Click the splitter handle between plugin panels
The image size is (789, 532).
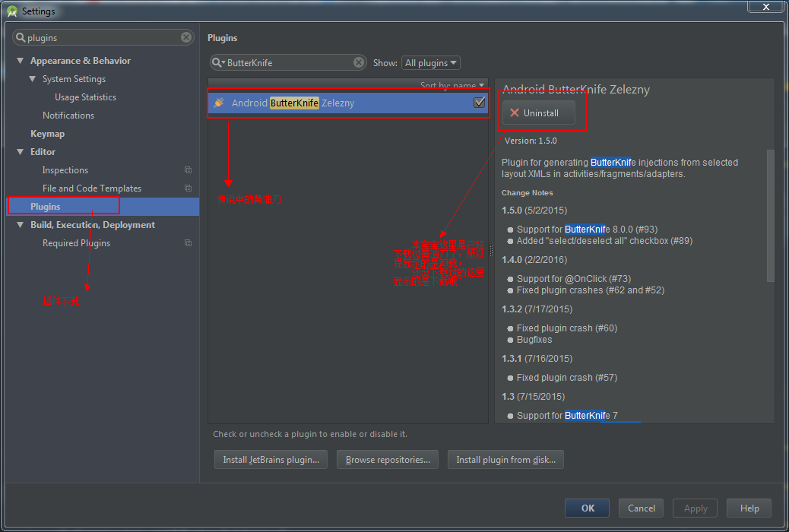(x=492, y=251)
